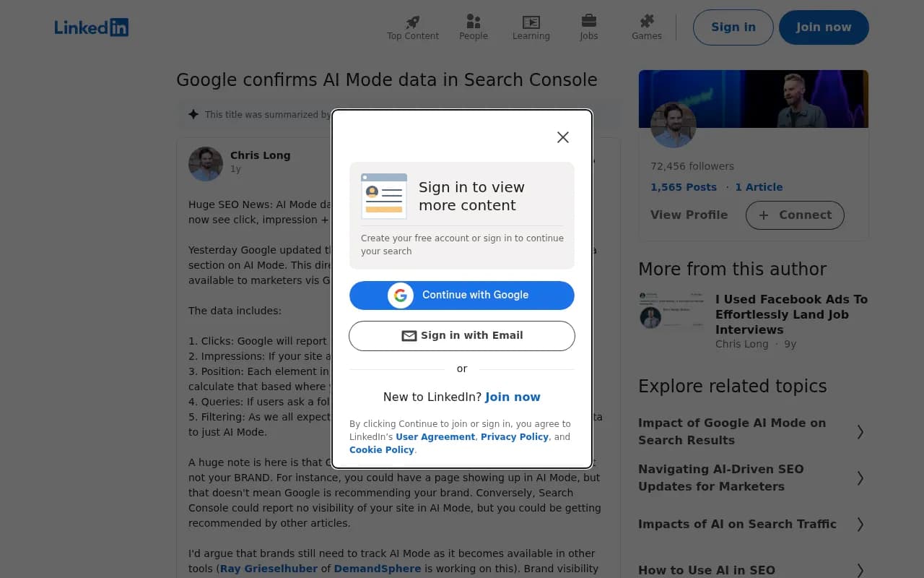Click the envelope icon beside Sign in with Email
This screenshot has width=924, height=578.
click(409, 336)
